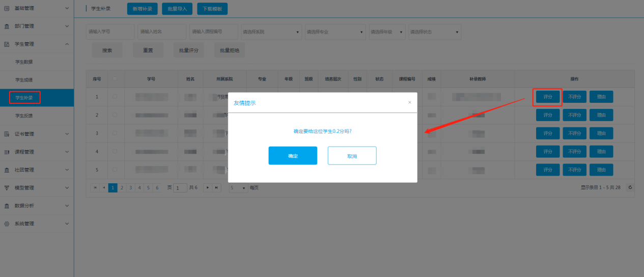Open the 请选择系院 dropdown
This screenshot has width=644, height=277.
[271, 32]
